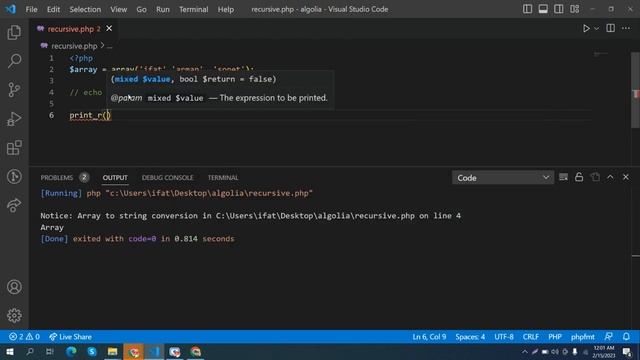Screen dimensions: 640x360
Task: Maximize the panel with chevron up
Action: click(610, 177)
